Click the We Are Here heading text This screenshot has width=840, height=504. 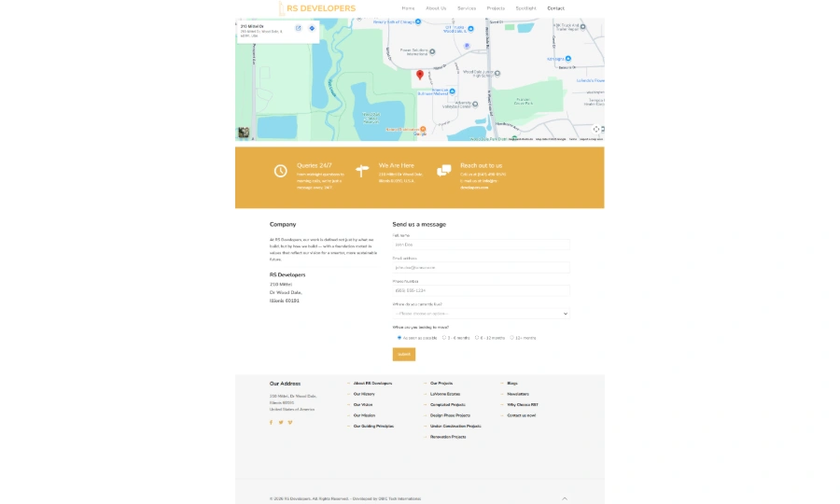point(397,165)
